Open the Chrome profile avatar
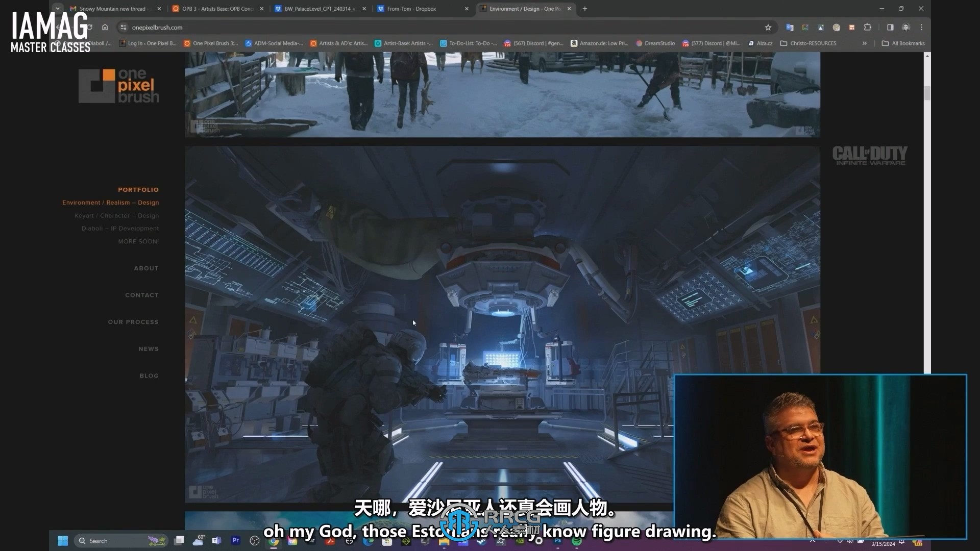The image size is (980, 551). pyautogui.click(x=906, y=28)
